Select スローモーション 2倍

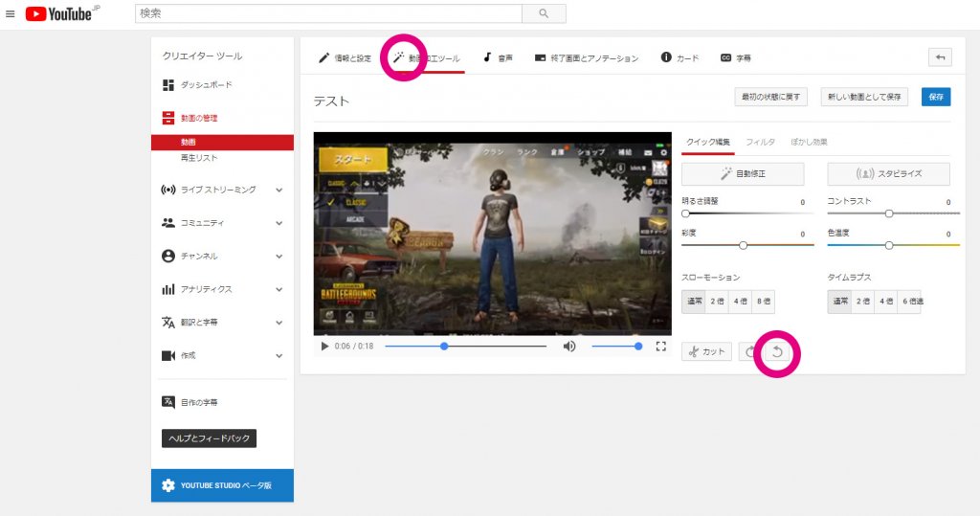[717, 302]
